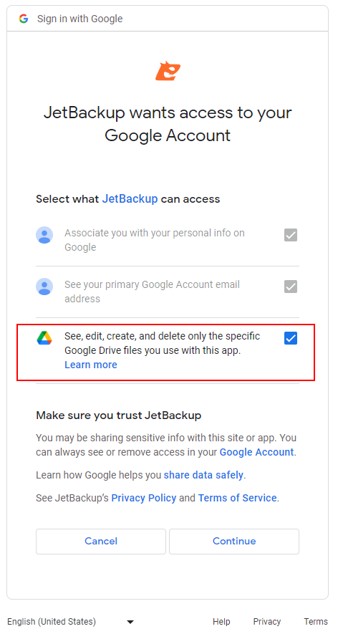Uncheck the Google Drive files access checkbox
Viewport: 338px width, 644px height.
291,338
